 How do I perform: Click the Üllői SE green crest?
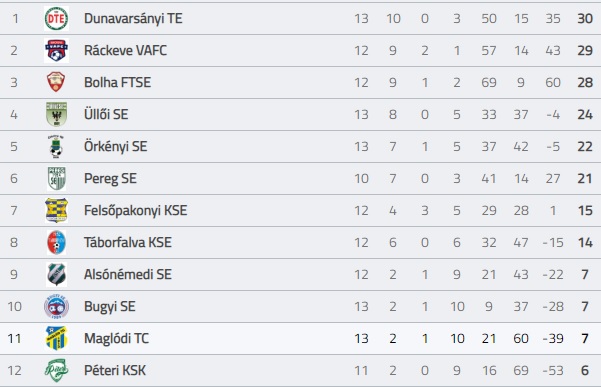[56, 114]
